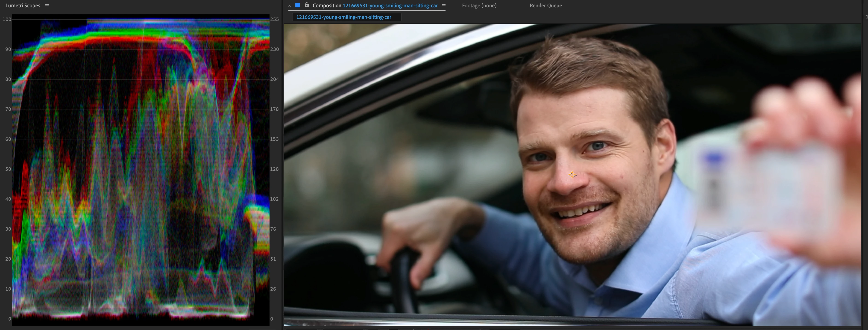This screenshot has width=868, height=330.
Task: Click the 100 IRE scale label
Action: coord(7,19)
